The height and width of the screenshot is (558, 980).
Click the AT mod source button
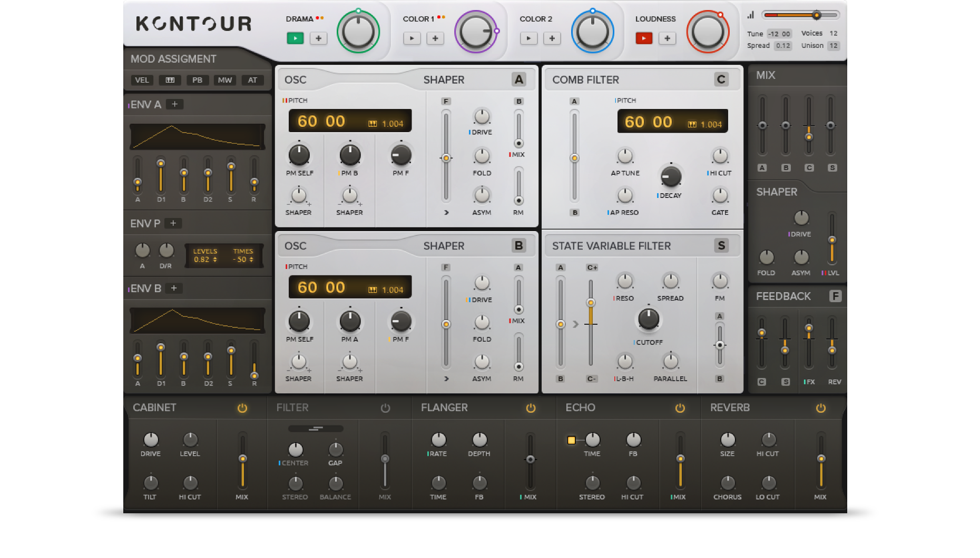(253, 80)
